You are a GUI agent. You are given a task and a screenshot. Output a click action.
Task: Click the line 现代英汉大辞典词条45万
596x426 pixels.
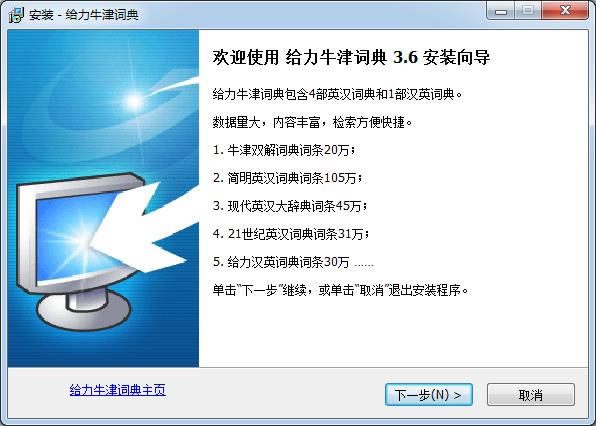click(x=290, y=206)
